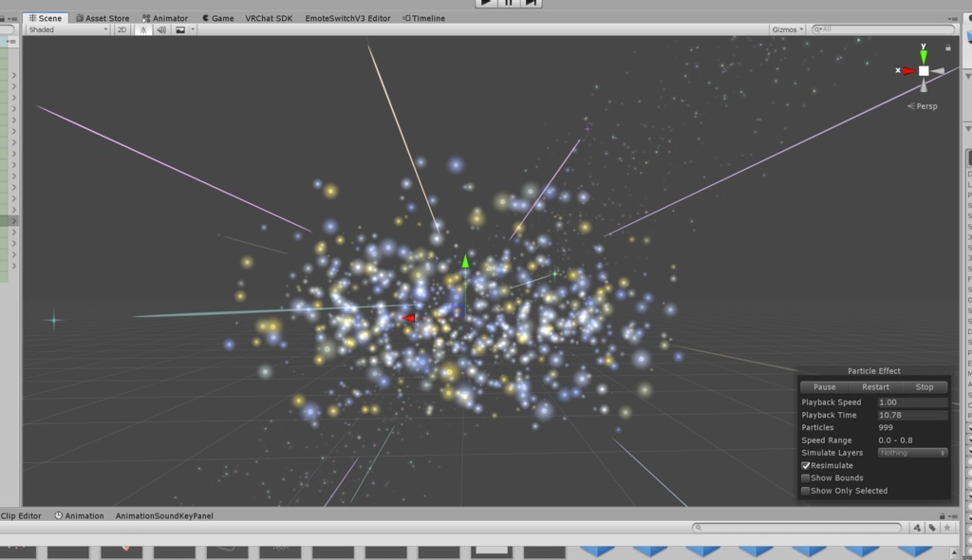Toggle scene audio speaker icon

[x=161, y=29]
